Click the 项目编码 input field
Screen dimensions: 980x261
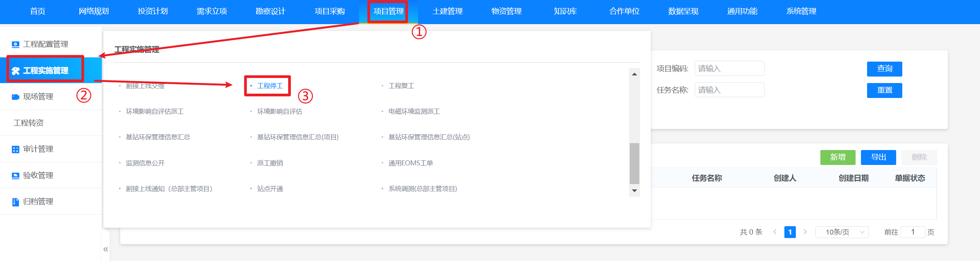[729, 69]
